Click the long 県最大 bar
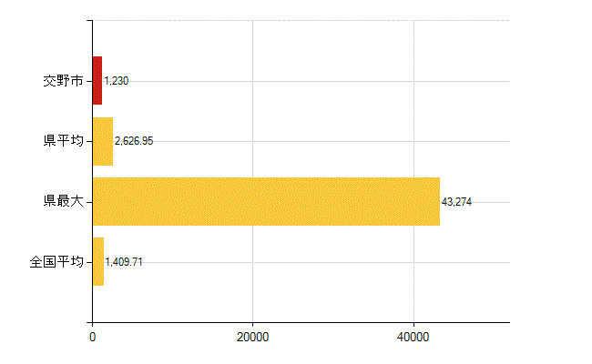 coord(266,201)
